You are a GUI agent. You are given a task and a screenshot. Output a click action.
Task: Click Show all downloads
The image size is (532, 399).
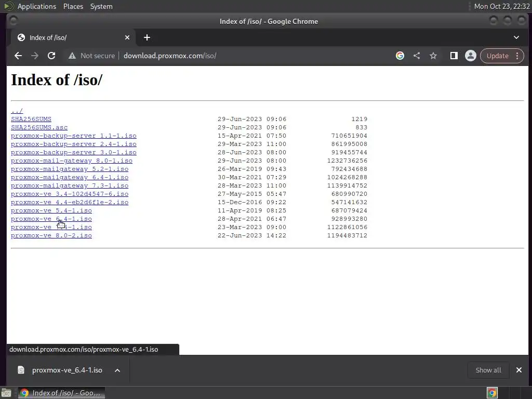pyautogui.click(x=488, y=370)
